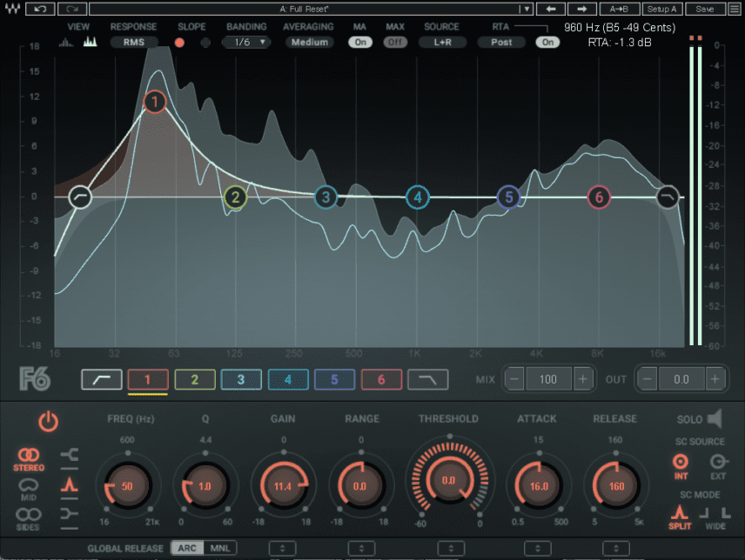Set band processing to SIDES

pyautogui.click(x=29, y=519)
